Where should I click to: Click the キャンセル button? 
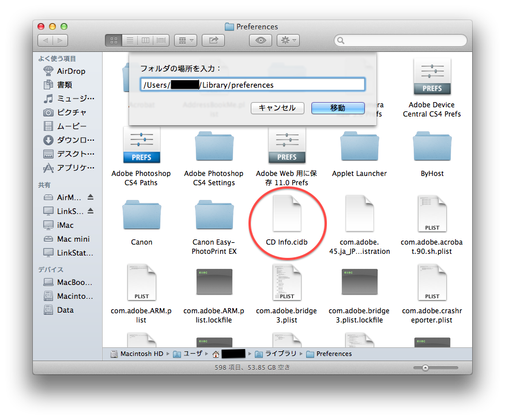coord(277,108)
